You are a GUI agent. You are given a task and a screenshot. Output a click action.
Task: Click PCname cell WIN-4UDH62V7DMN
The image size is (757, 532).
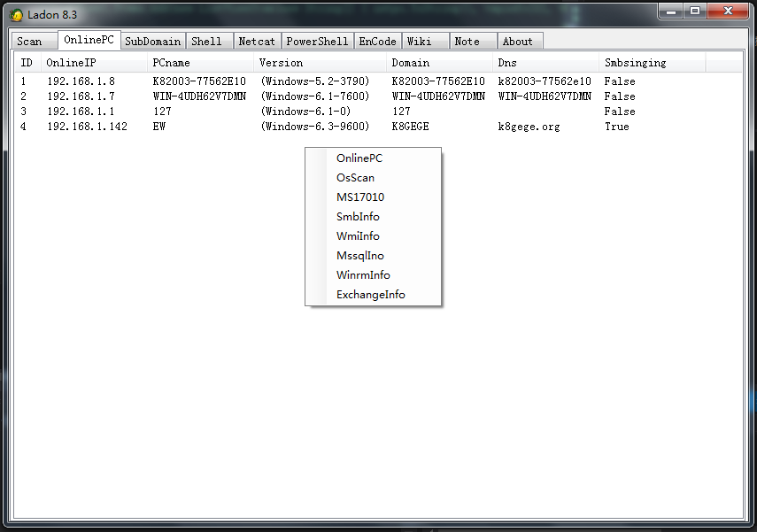pyautogui.click(x=199, y=96)
